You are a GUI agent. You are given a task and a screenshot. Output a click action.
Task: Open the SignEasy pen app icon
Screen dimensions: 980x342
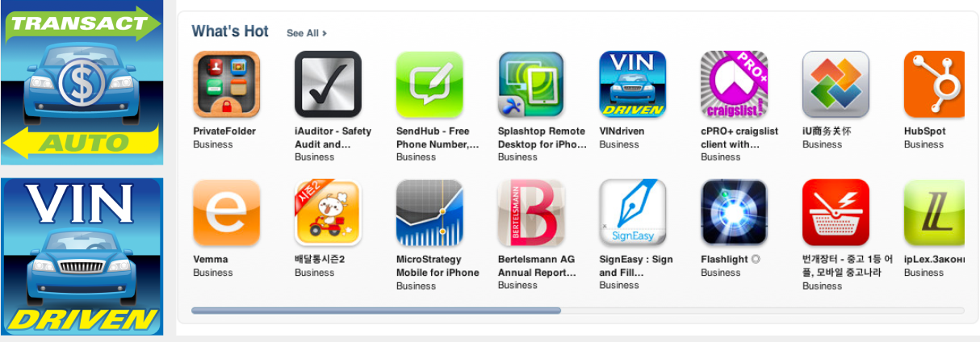(x=632, y=213)
